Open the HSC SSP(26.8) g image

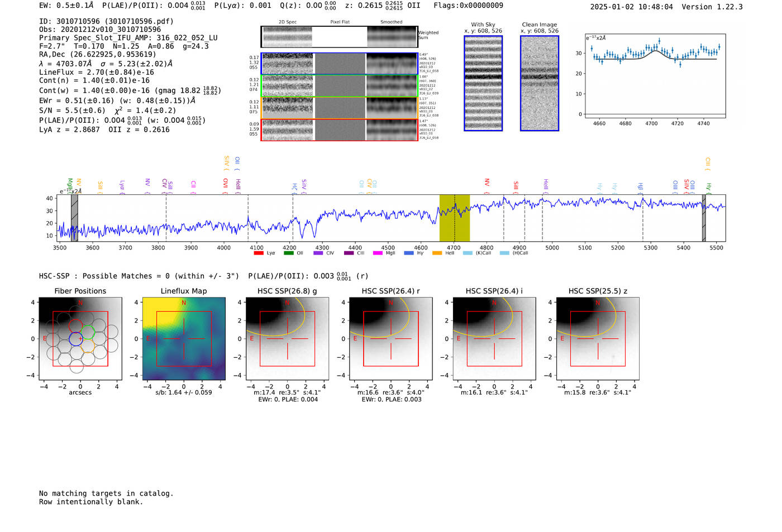pos(288,338)
